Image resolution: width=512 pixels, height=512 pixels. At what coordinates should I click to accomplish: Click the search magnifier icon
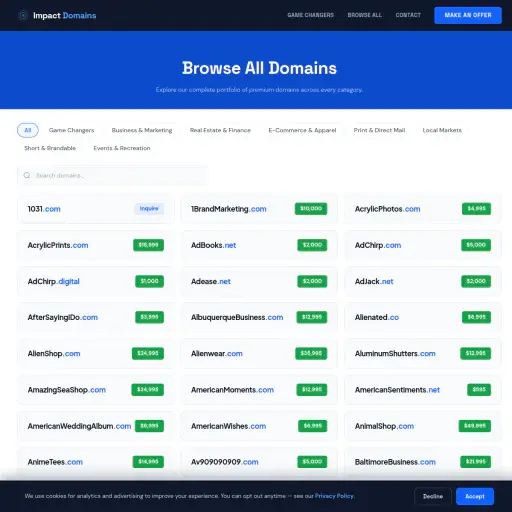[x=27, y=175]
